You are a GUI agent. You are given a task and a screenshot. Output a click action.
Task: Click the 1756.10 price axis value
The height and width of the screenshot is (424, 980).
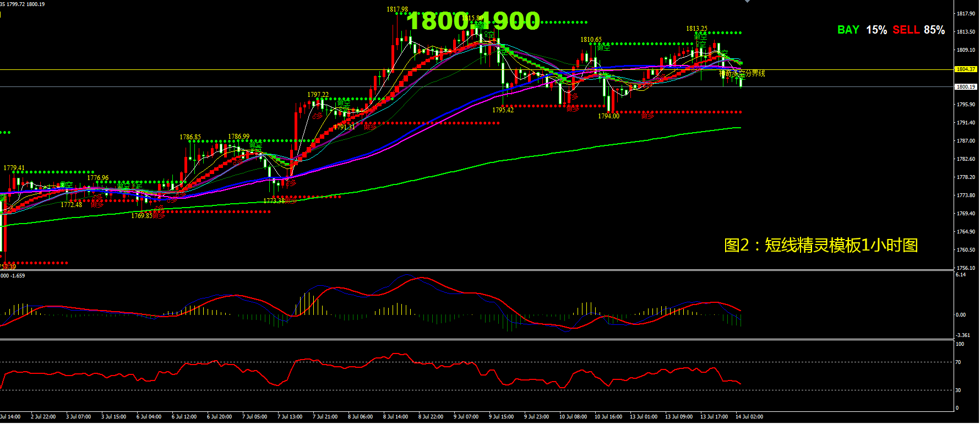click(x=966, y=268)
